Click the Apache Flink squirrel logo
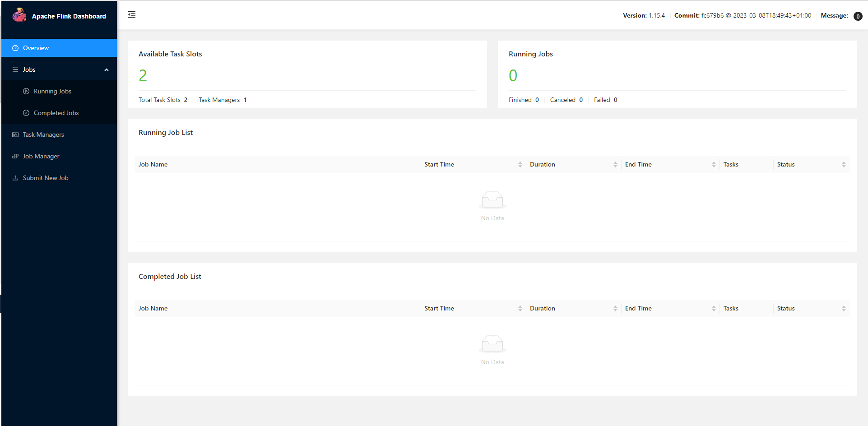This screenshot has height=426, width=868. click(19, 15)
